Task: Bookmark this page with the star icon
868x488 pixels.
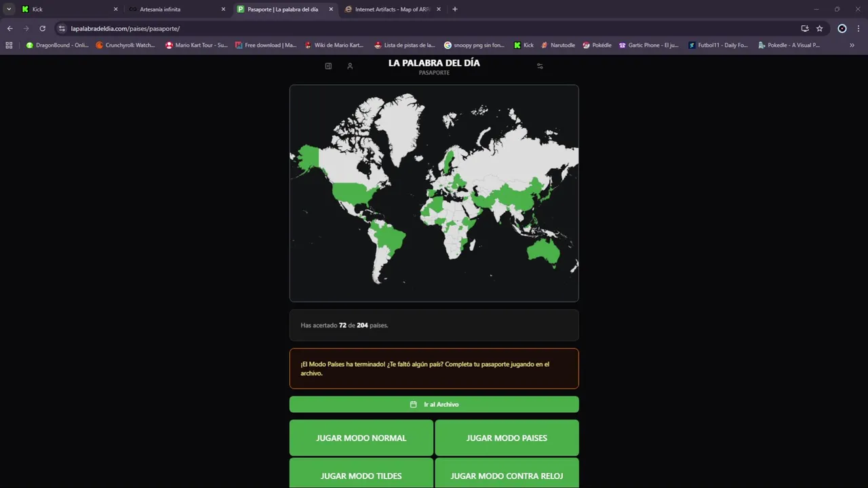Action: pyautogui.click(x=819, y=28)
